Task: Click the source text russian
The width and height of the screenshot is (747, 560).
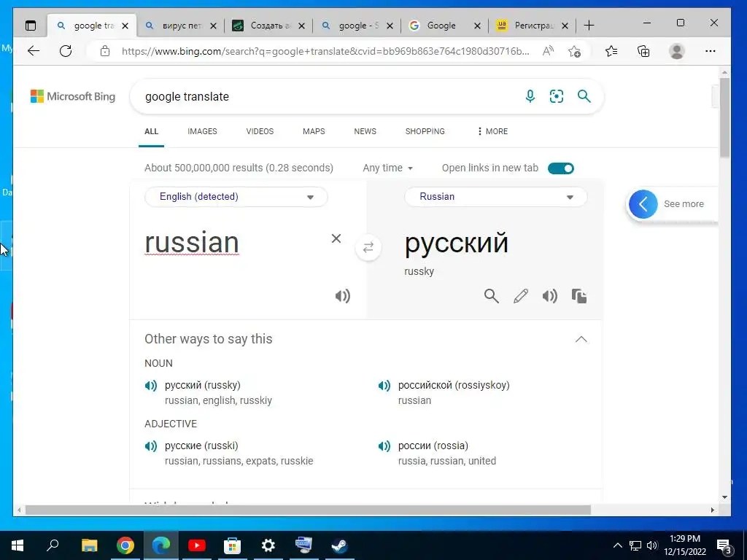Action: coord(192,242)
